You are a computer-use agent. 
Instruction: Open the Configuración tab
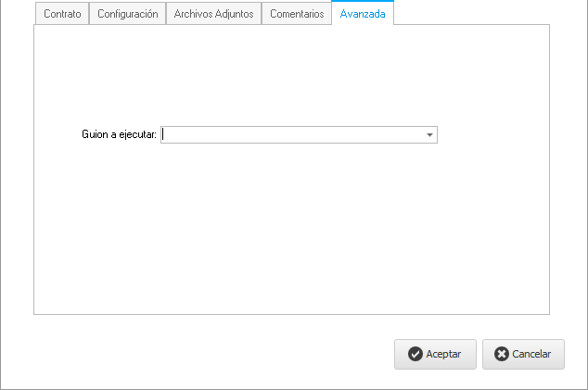128,14
